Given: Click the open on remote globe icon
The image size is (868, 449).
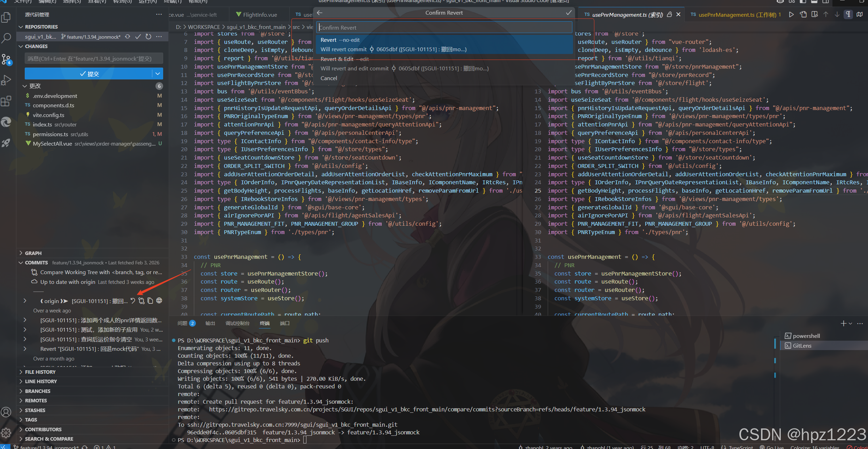Looking at the screenshot, I should [159, 301].
